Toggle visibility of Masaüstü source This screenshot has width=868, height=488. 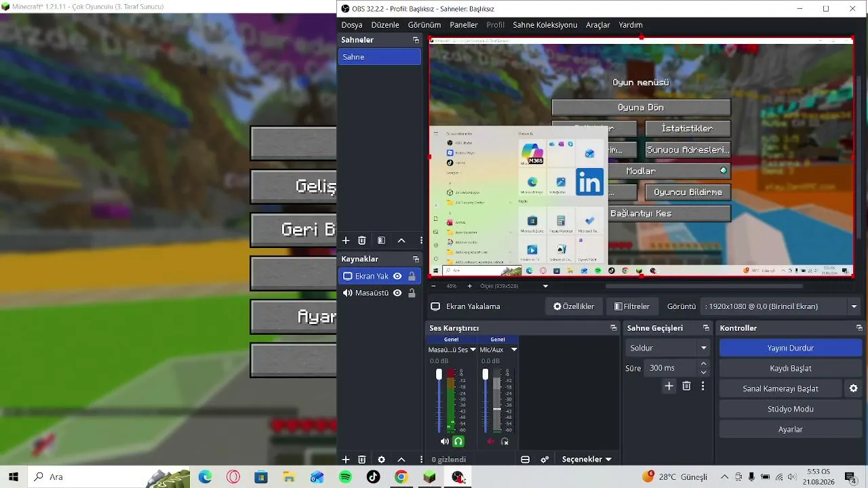(x=397, y=293)
